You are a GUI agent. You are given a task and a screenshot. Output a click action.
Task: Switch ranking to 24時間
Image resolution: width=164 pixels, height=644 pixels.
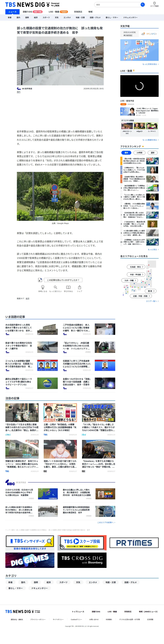coord(139,153)
